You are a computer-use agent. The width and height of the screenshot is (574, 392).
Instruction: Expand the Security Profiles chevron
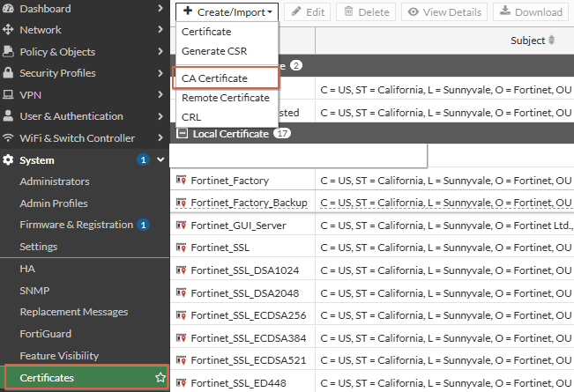point(160,73)
